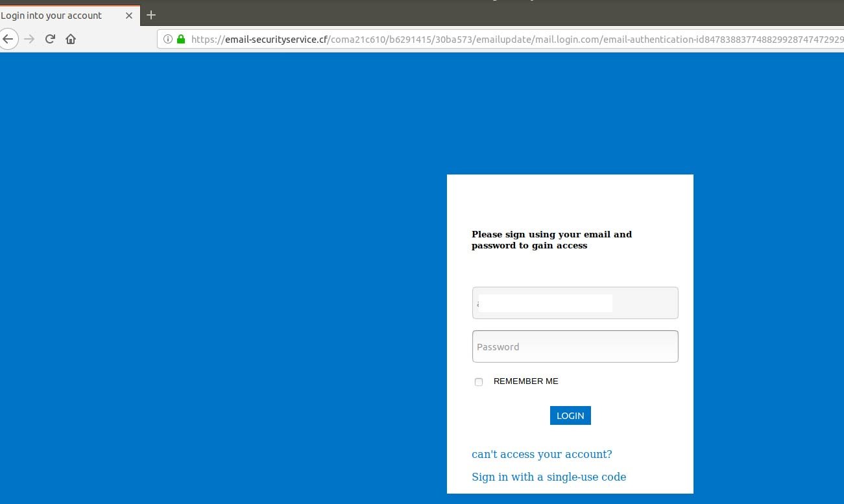Click the email address input field
844x504 pixels.
tap(575, 303)
